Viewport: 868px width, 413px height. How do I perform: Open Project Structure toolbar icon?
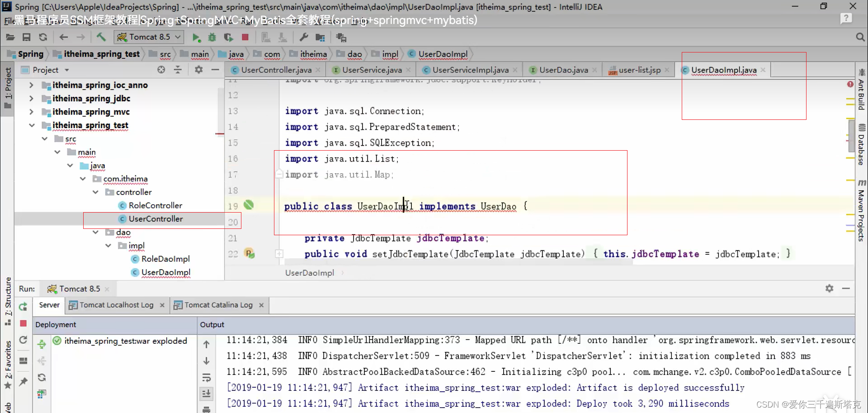point(320,37)
